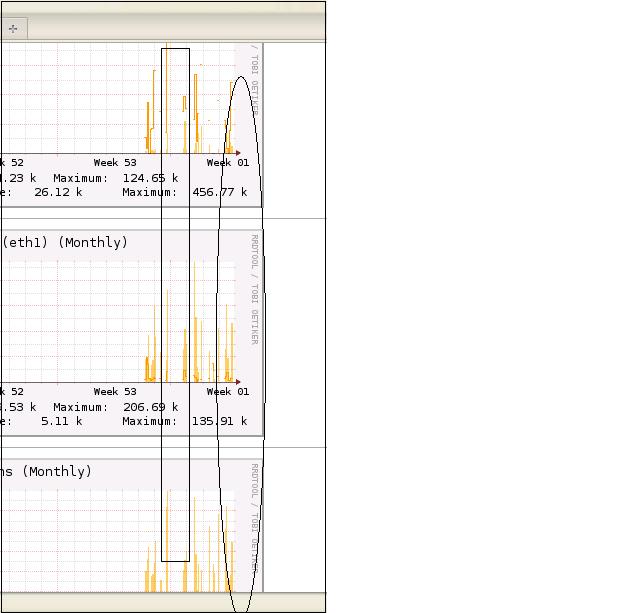Viewport: 640px width, 613px height.
Task: Click the Maximum 206.69 k value
Action: (x=150, y=407)
